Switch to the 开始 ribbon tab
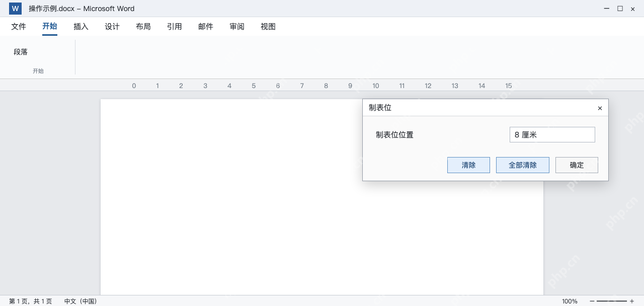The image size is (644, 306). [50, 27]
